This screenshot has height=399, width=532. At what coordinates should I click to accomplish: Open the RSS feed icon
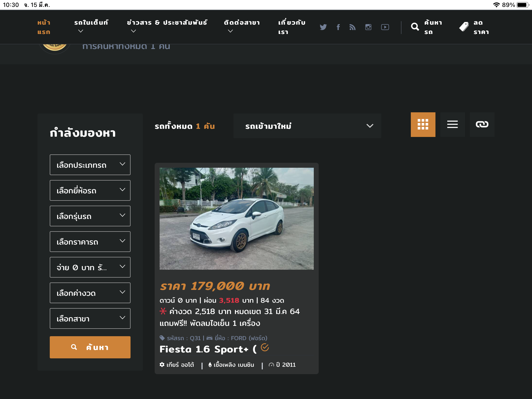coord(352,27)
